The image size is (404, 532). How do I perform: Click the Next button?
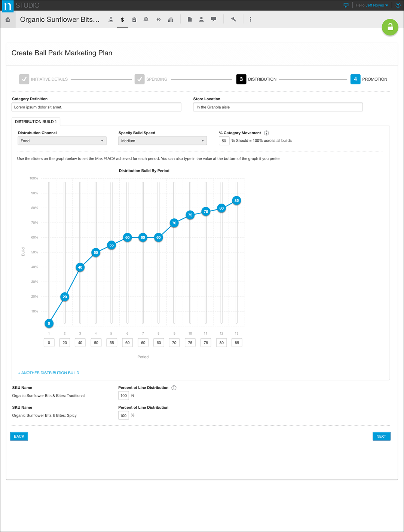coord(382,436)
